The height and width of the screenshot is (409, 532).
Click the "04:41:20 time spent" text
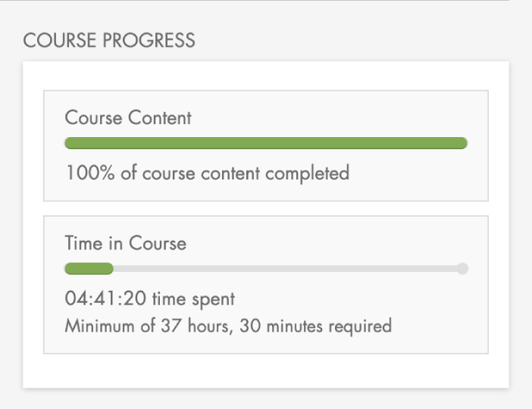[149, 298]
